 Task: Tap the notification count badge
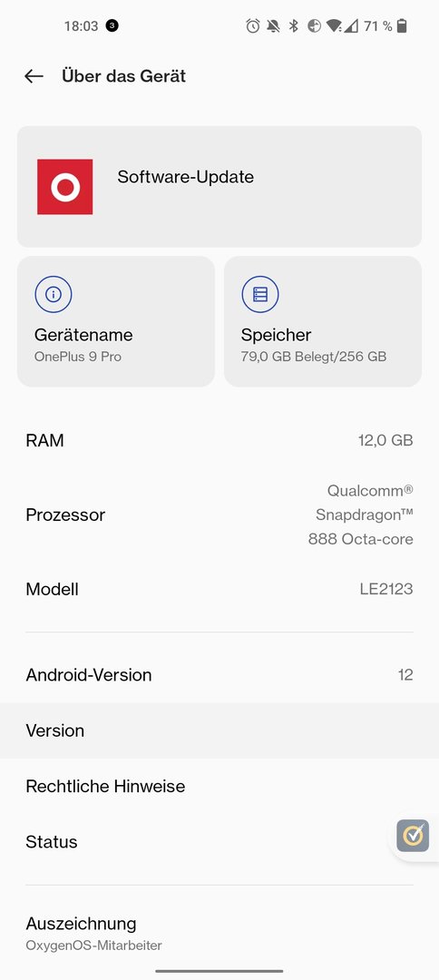[112, 25]
